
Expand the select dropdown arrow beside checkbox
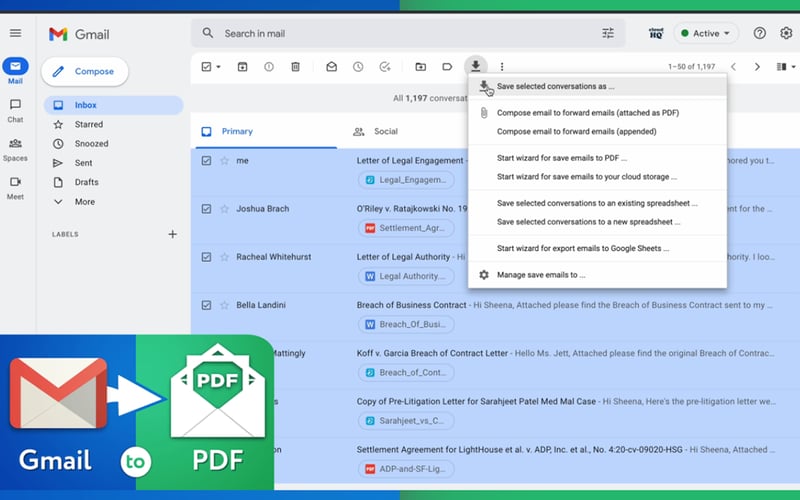tap(219, 67)
